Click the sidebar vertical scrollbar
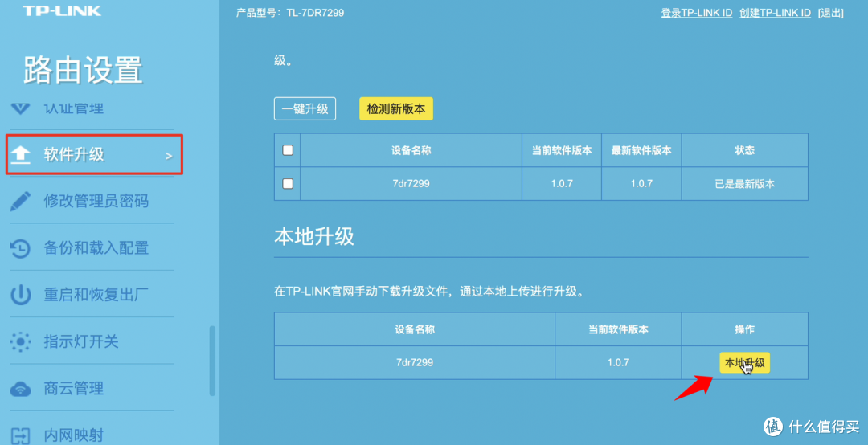Screen dimensions: 868x445 pyautogui.click(x=212, y=361)
